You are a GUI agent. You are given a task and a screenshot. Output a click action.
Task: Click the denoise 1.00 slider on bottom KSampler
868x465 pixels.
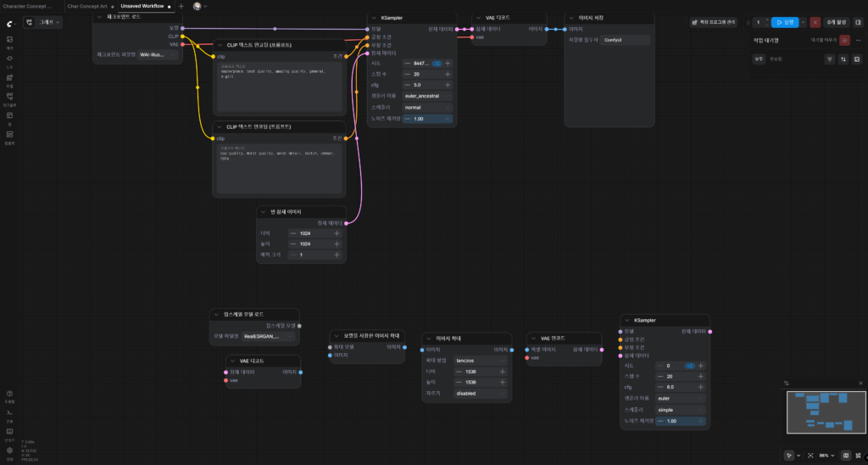coord(681,421)
